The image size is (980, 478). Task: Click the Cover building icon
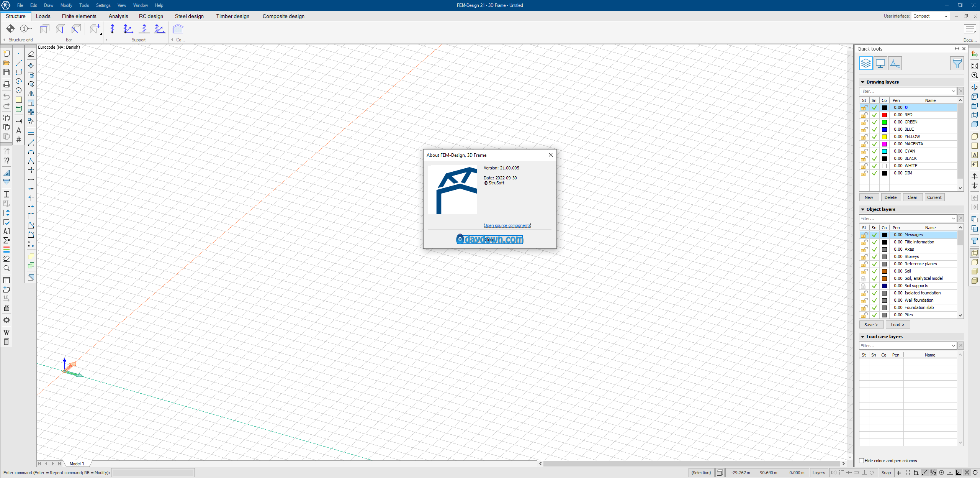tap(178, 29)
